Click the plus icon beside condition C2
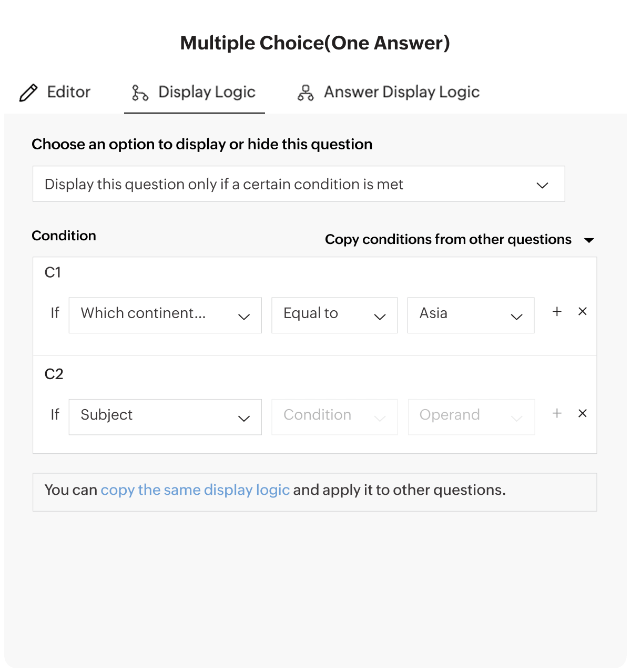Image resolution: width=631 pixels, height=672 pixels. [x=556, y=414]
